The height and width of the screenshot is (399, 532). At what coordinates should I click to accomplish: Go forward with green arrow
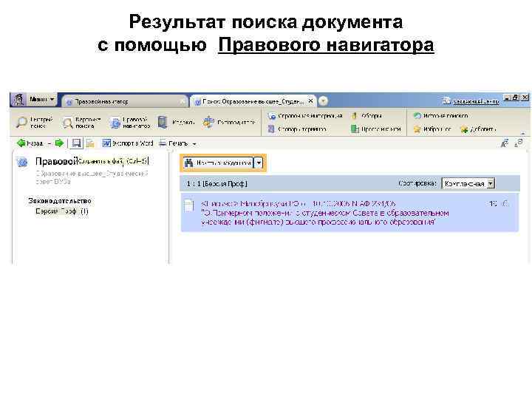point(59,143)
